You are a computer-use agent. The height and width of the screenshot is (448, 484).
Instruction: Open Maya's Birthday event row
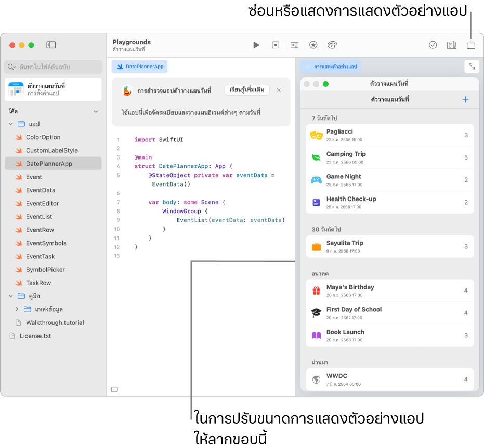point(389,291)
